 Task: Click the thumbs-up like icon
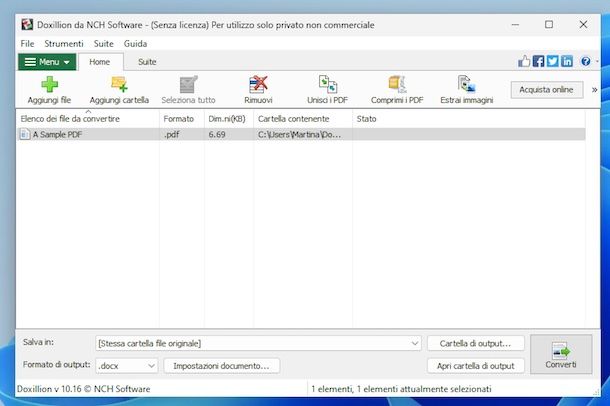click(x=524, y=61)
